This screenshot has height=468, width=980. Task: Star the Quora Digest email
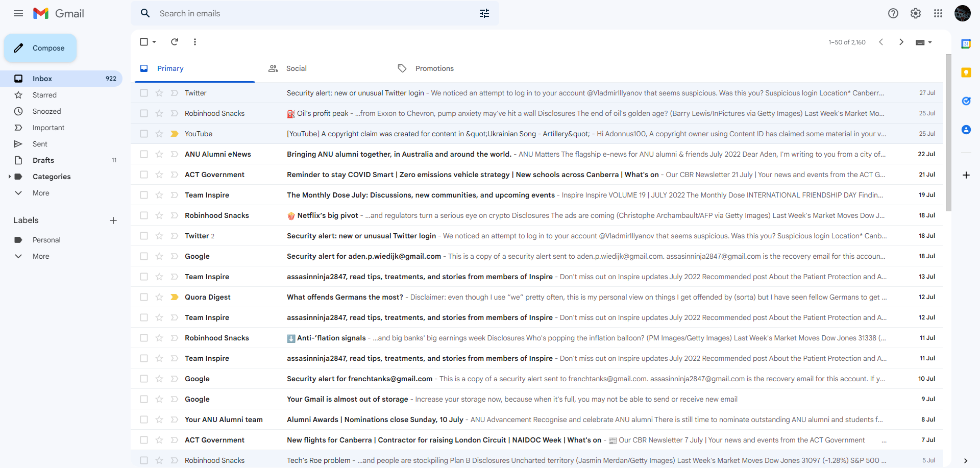tap(159, 297)
